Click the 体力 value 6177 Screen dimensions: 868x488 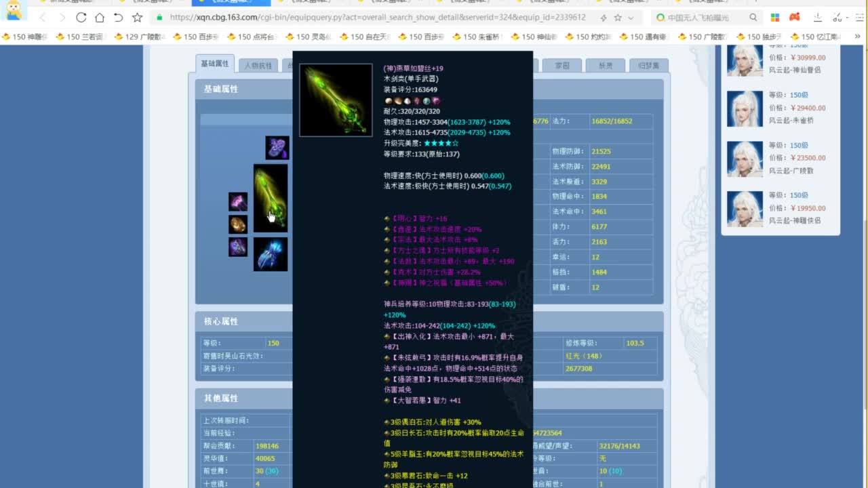[599, 226]
